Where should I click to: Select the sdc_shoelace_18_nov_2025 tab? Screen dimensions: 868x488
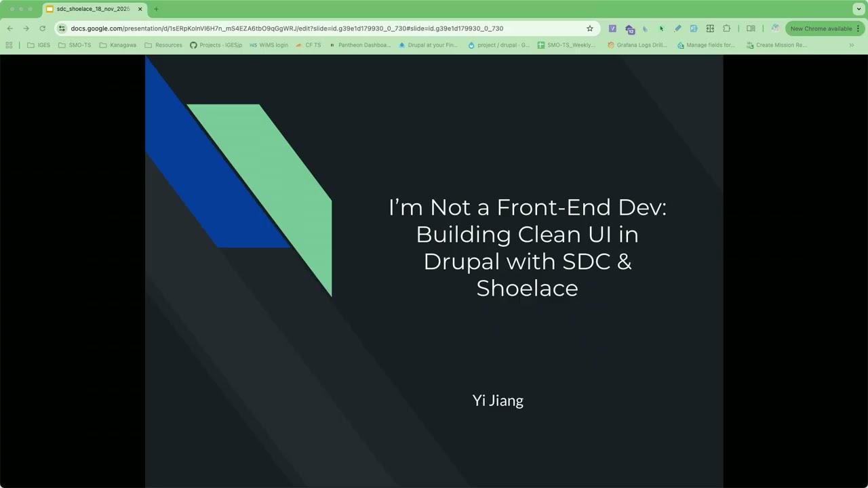tap(94, 9)
